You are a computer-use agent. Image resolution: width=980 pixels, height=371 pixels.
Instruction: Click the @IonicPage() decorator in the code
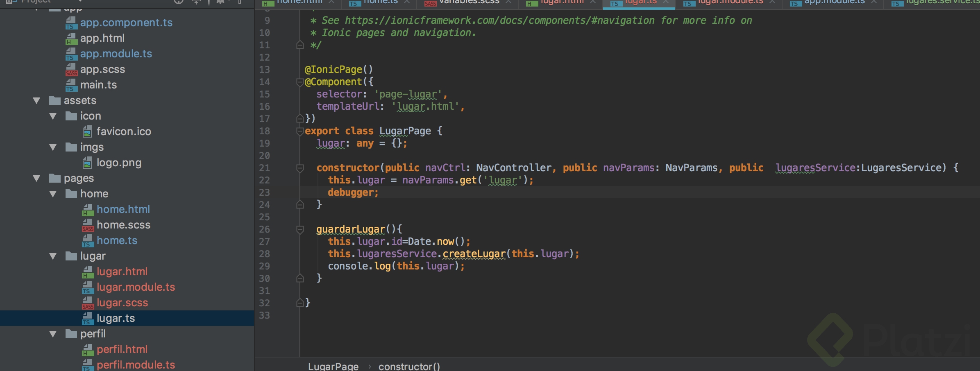coord(339,70)
